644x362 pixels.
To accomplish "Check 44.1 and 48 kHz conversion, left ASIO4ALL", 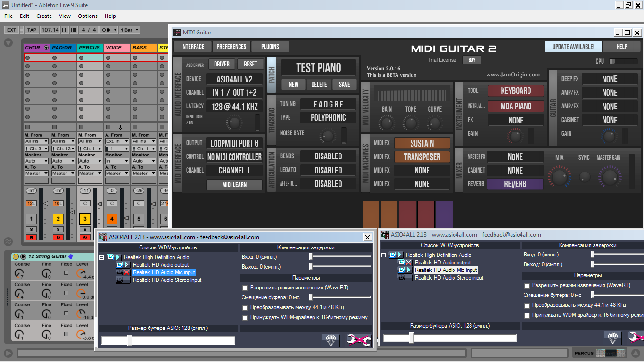I will 245,308.
